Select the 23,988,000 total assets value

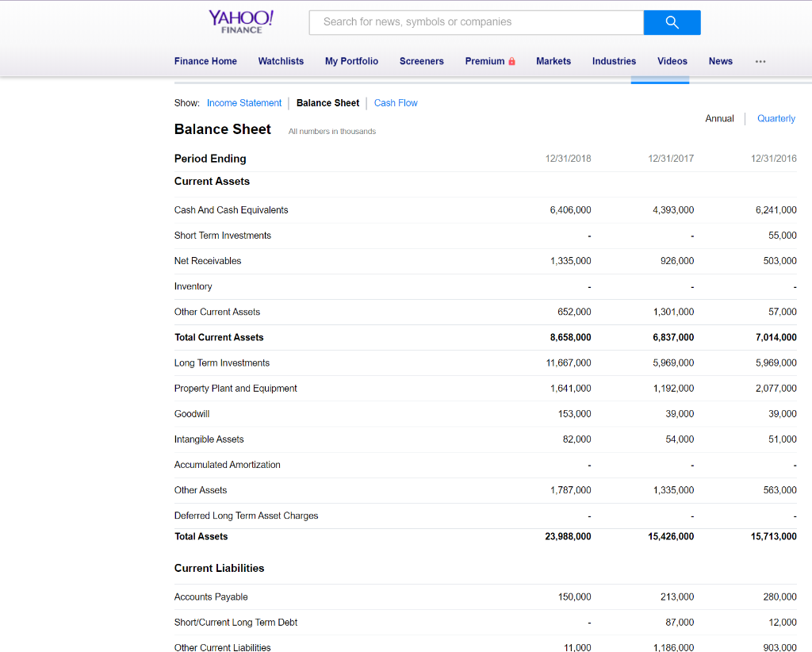click(568, 536)
